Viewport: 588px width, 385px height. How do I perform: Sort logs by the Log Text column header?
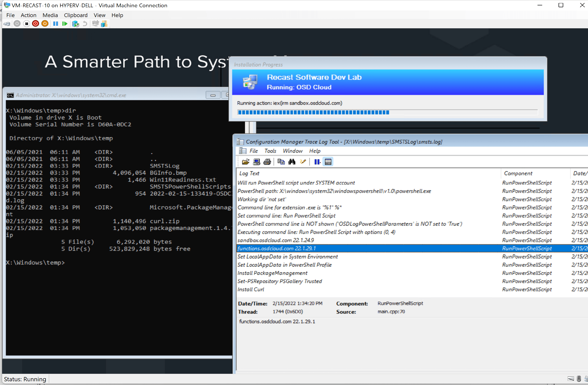point(249,173)
